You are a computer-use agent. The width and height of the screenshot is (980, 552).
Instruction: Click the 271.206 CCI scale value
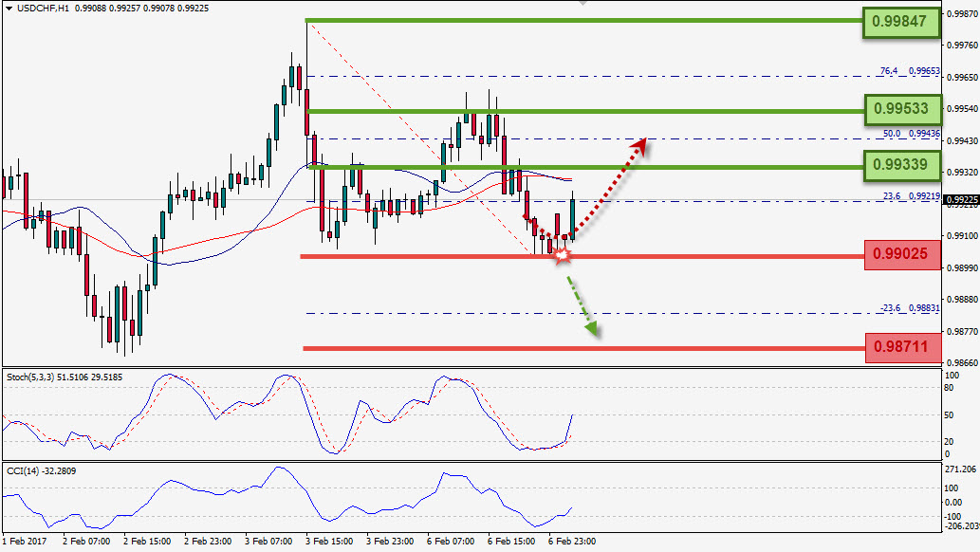point(961,469)
